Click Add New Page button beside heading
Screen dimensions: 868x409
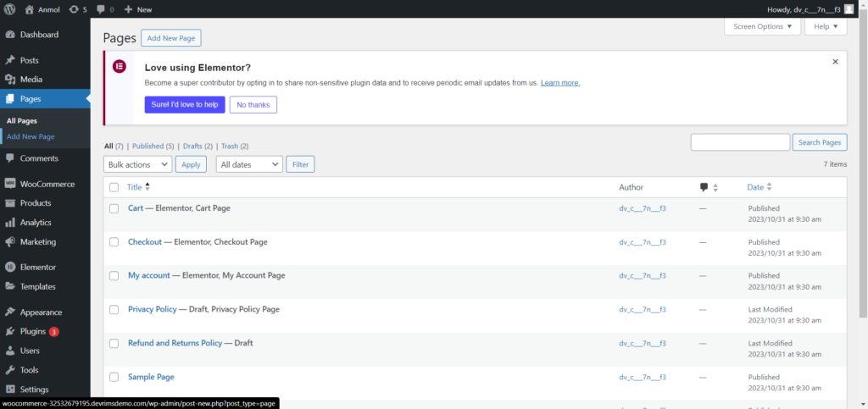tap(171, 38)
